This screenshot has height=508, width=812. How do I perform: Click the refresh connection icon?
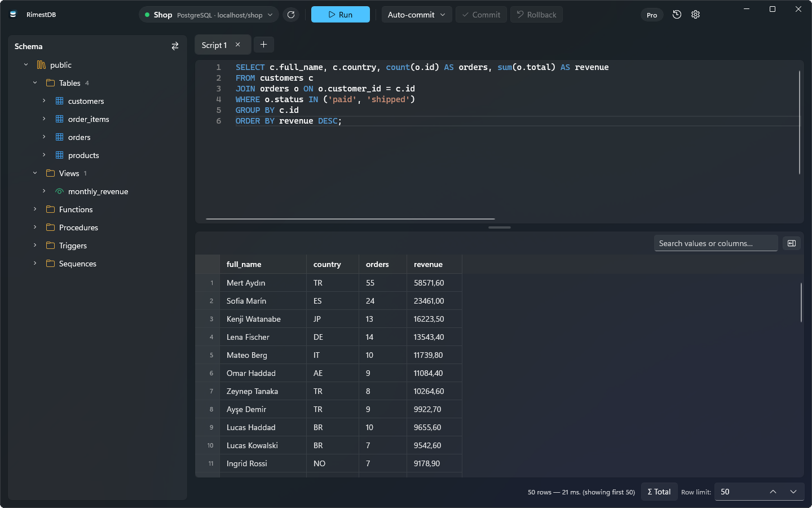coord(291,15)
